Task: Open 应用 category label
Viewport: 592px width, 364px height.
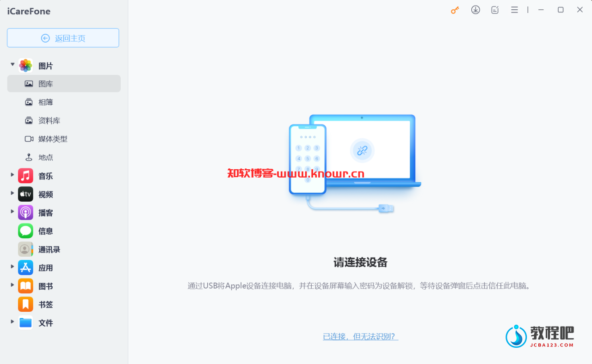Action: [46, 268]
